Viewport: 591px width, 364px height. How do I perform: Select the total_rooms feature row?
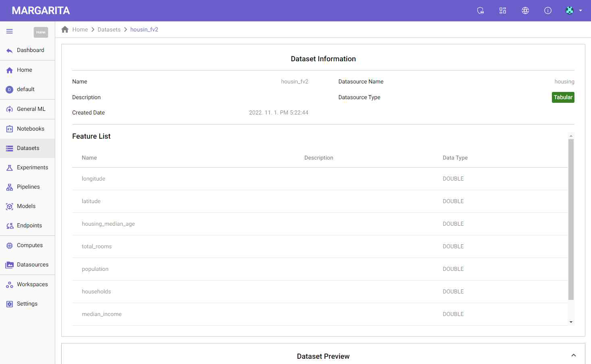320,247
